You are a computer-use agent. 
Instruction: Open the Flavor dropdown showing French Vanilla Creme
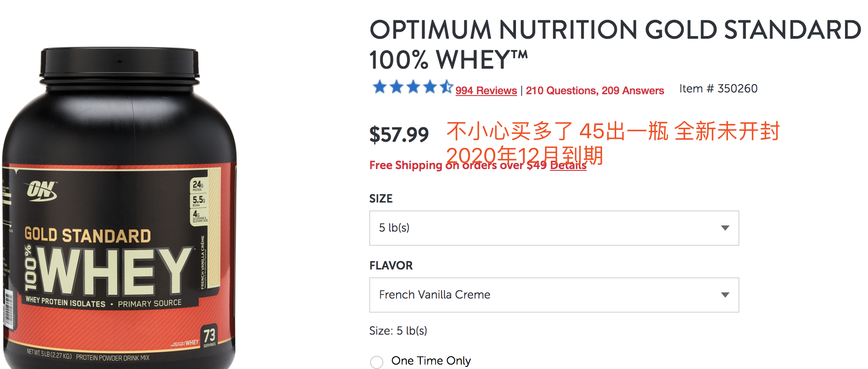tap(554, 295)
